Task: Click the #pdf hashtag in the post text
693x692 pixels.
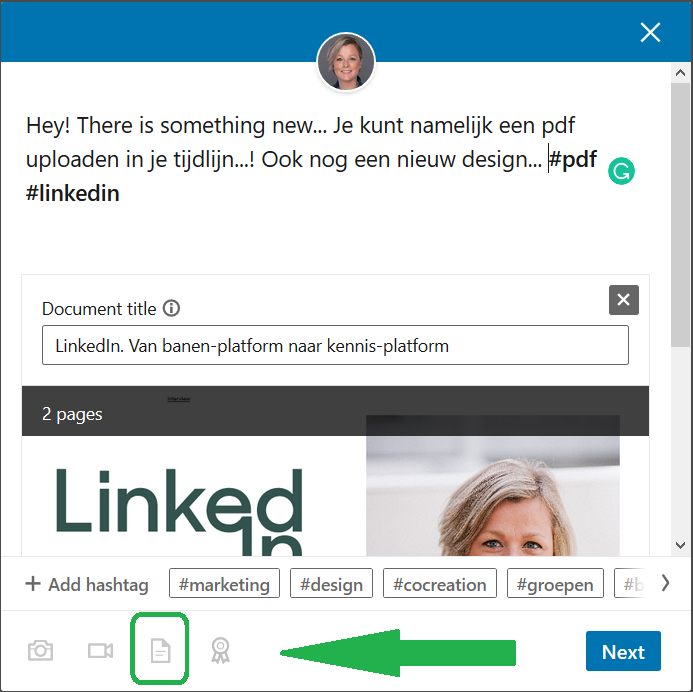Action: click(x=572, y=159)
